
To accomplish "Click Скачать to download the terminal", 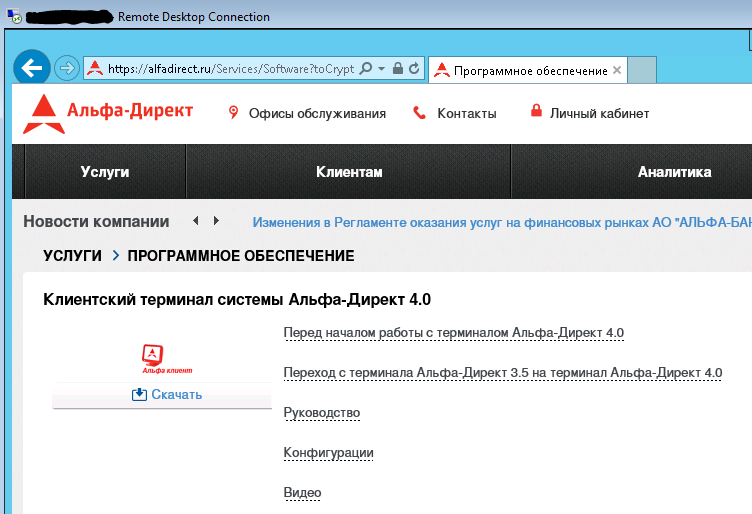I will coord(167,395).
